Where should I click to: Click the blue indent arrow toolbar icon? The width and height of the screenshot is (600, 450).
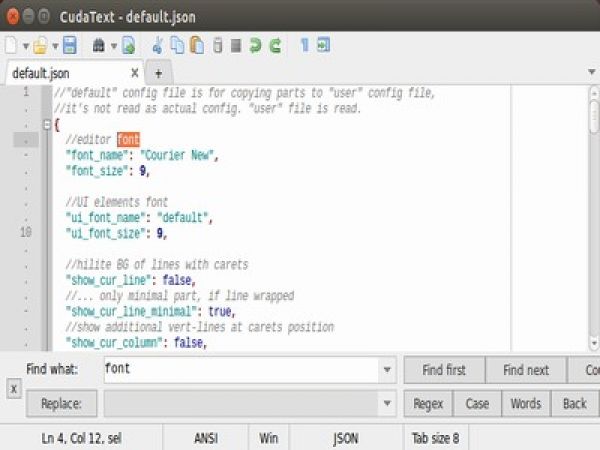click(323, 45)
